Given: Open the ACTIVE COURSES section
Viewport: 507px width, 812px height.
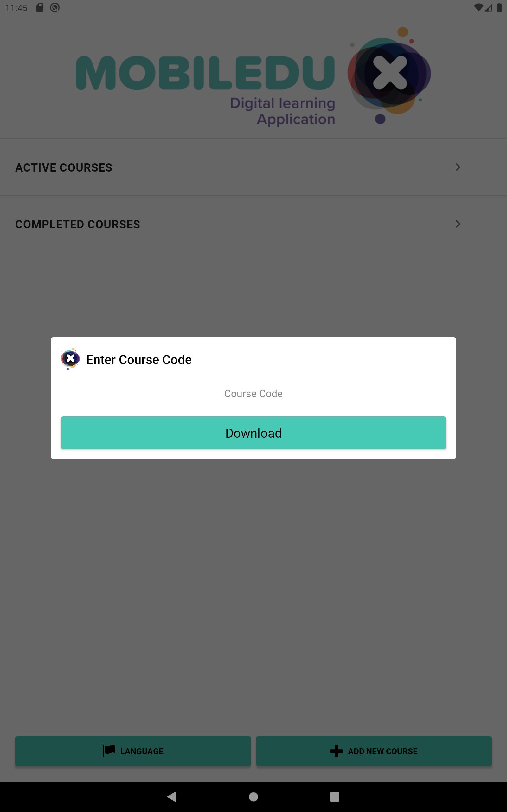Looking at the screenshot, I should (253, 167).
